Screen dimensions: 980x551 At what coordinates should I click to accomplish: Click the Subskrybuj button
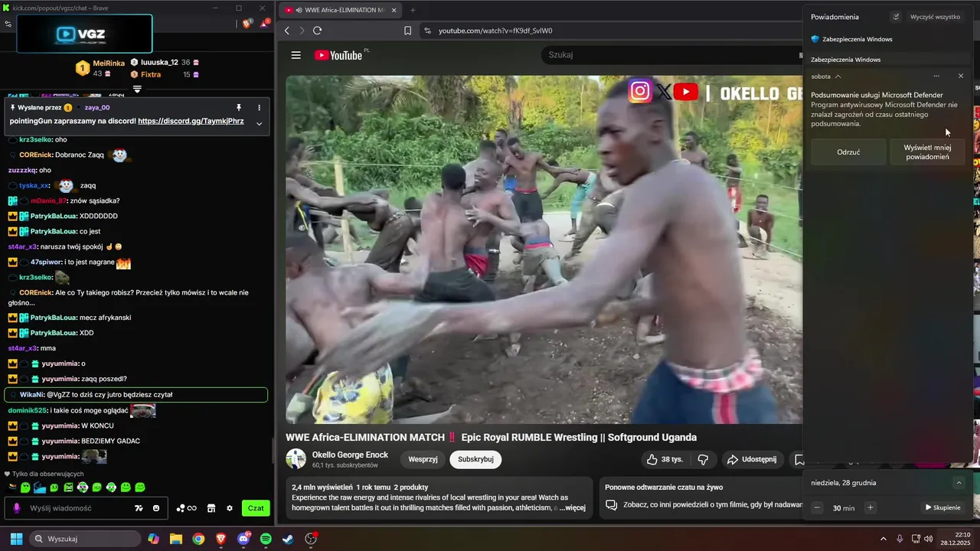[x=475, y=459]
